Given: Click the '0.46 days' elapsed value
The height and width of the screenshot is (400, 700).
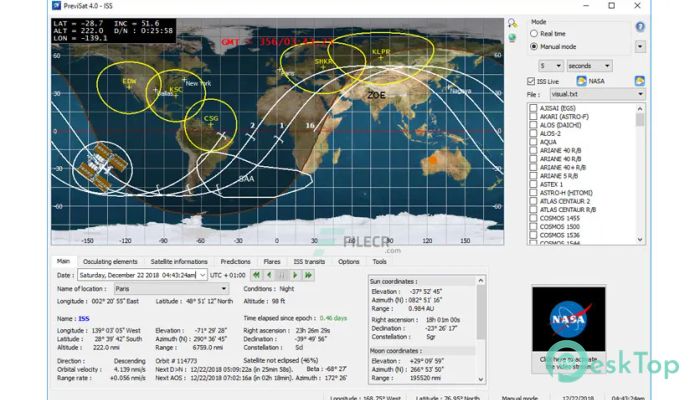Looking at the screenshot, I should [333, 318].
